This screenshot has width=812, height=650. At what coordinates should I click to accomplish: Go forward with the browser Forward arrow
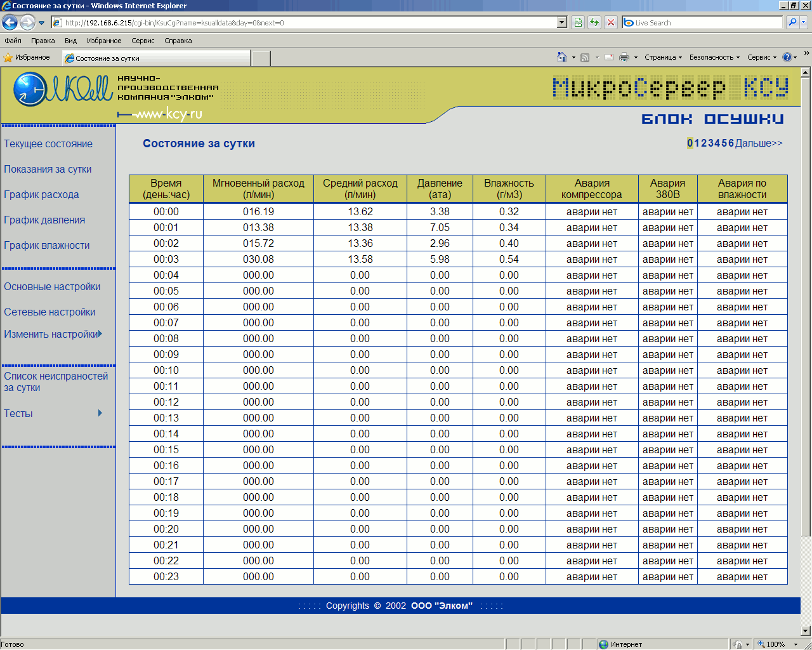27,23
